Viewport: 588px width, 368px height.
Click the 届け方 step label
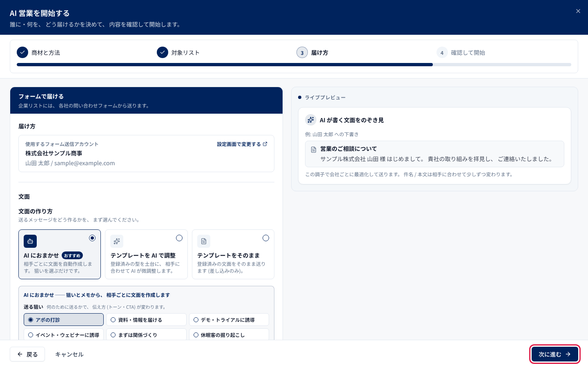319,52
